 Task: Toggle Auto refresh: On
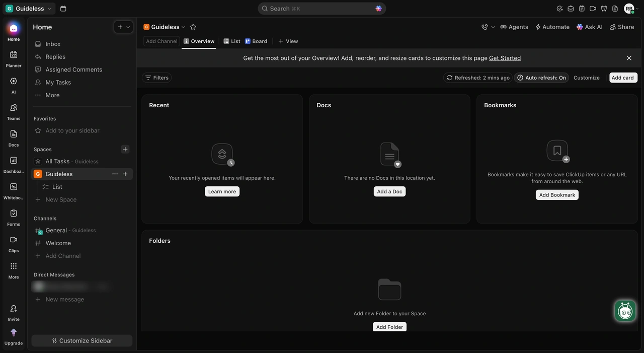541,78
